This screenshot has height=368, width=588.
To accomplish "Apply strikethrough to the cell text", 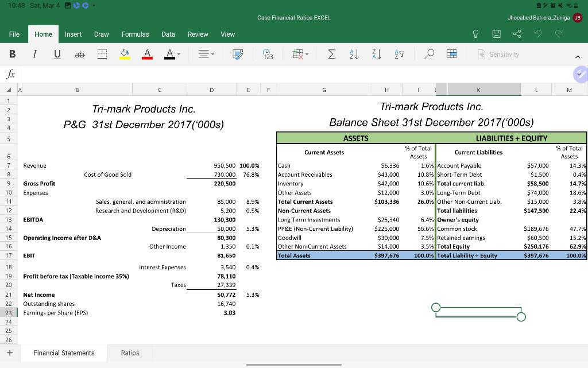I will click(80, 55).
